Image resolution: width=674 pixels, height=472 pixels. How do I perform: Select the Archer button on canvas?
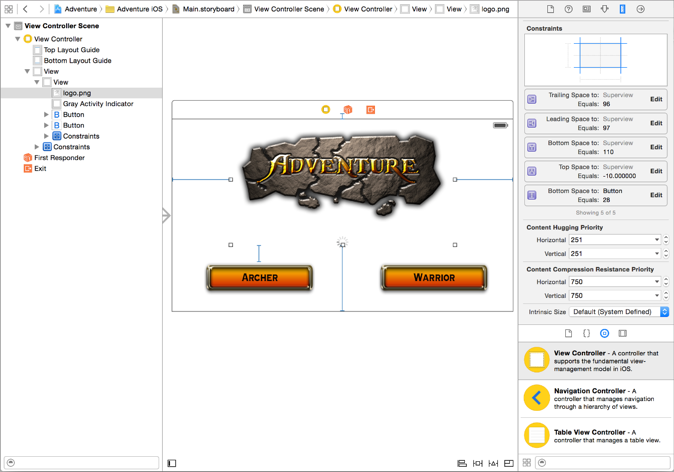(259, 277)
